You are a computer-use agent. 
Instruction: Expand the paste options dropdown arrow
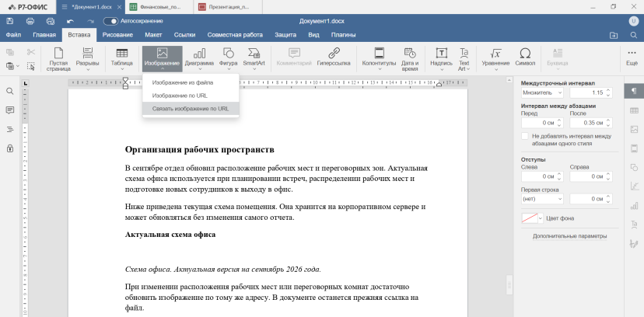point(18,65)
